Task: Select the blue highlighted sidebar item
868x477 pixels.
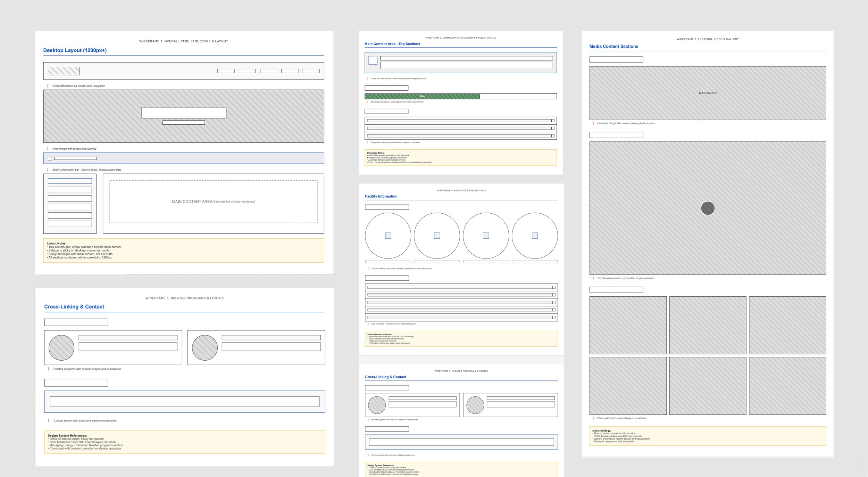Action: click(x=70, y=181)
